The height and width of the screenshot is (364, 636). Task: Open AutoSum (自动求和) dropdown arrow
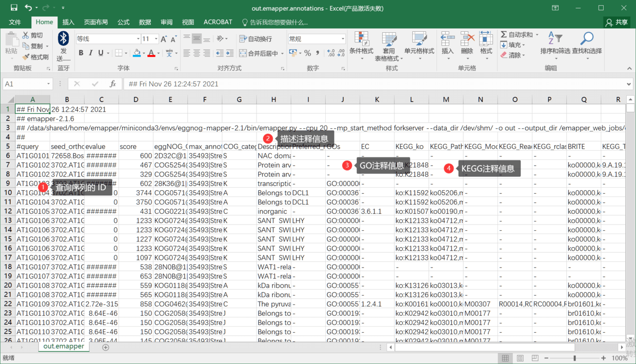point(537,35)
